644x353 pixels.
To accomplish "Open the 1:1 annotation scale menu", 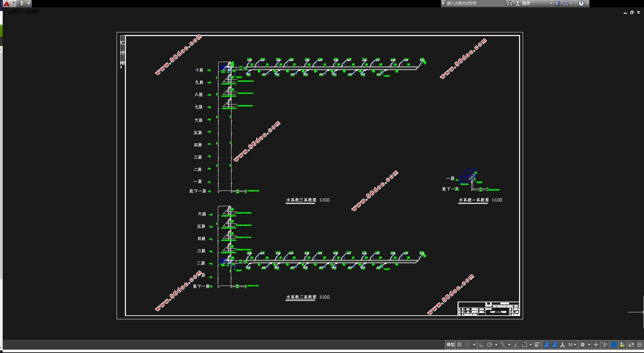I will (x=572, y=345).
